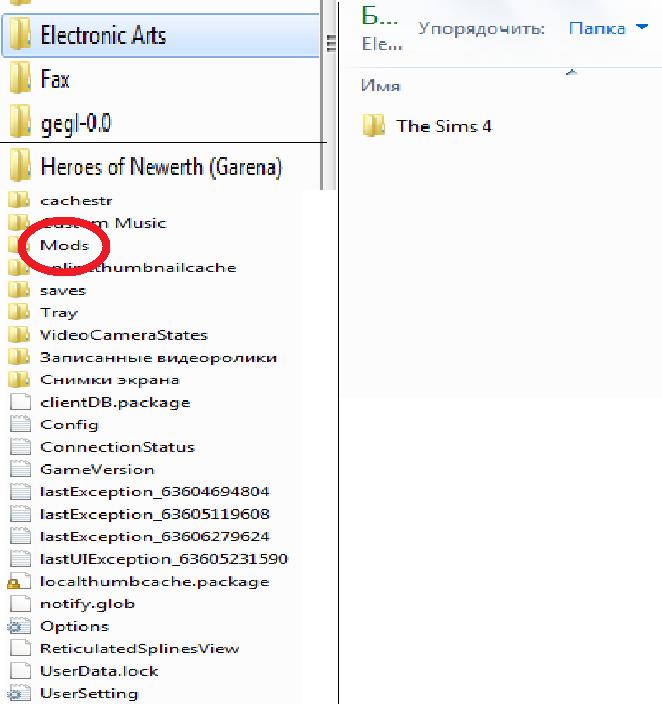Click the Electronic Arts folder icon

pyautogui.click(x=20, y=34)
